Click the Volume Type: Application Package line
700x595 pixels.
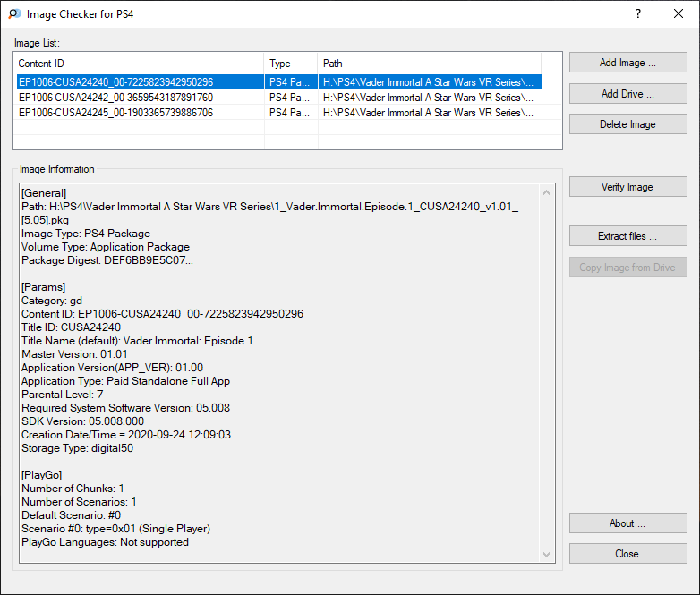[x=106, y=247]
